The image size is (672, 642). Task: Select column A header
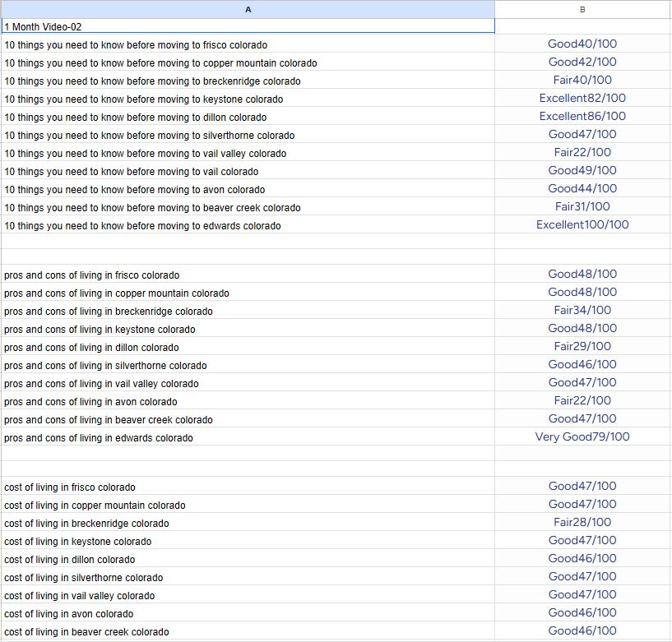click(x=248, y=9)
